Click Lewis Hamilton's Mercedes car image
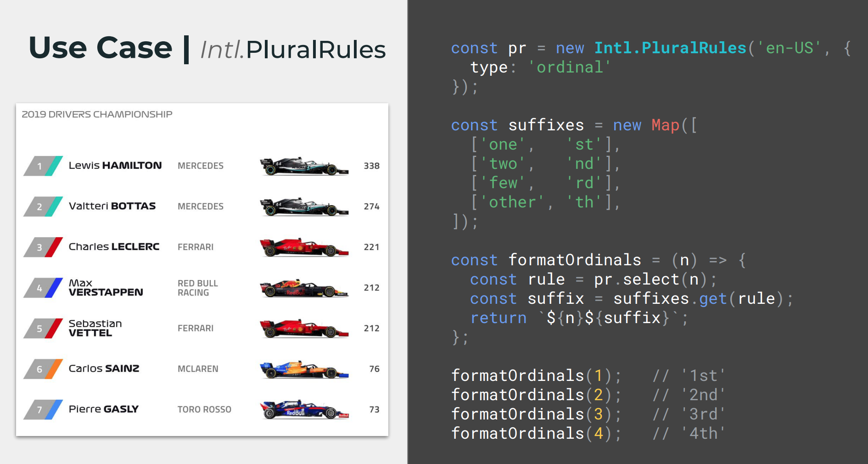Viewport: 868px width, 464px height. point(304,166)
